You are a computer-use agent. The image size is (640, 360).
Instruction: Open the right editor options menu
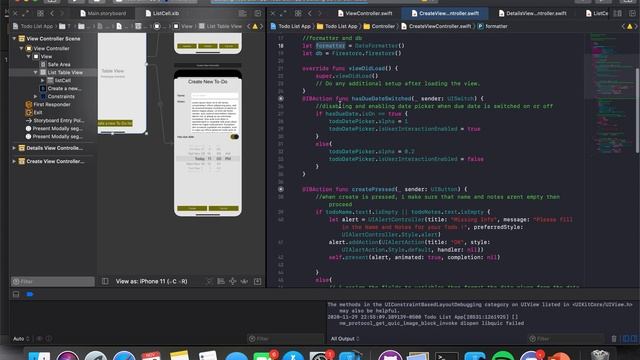pyautogui.click(x=618, y=13)
